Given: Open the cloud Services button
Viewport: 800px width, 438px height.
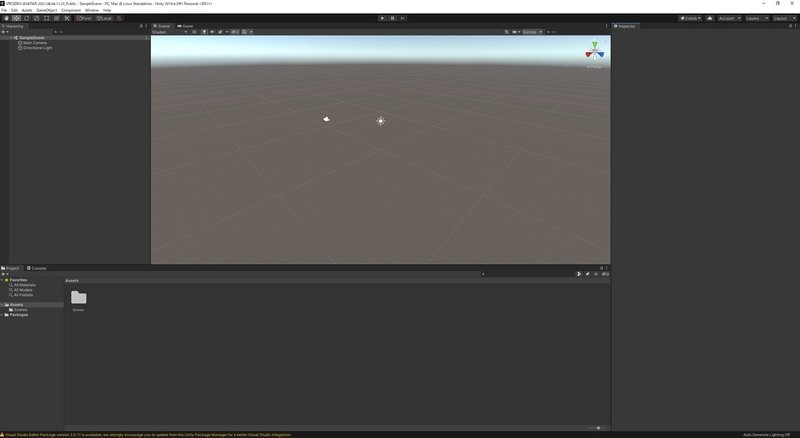Looking at the screenshot, I should coord(710,18).
